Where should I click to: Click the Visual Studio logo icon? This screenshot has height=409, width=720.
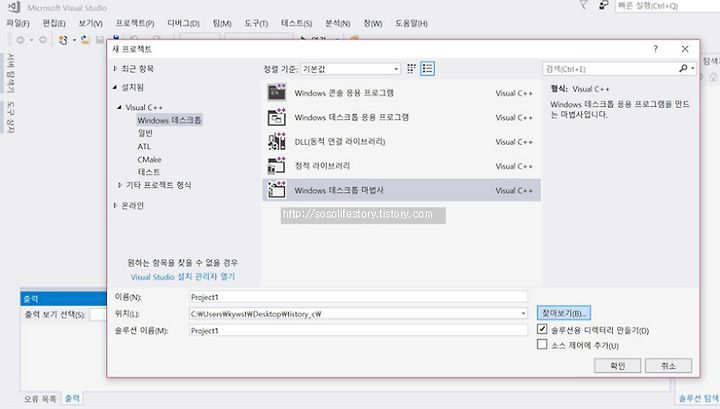[x=14, y=7]
